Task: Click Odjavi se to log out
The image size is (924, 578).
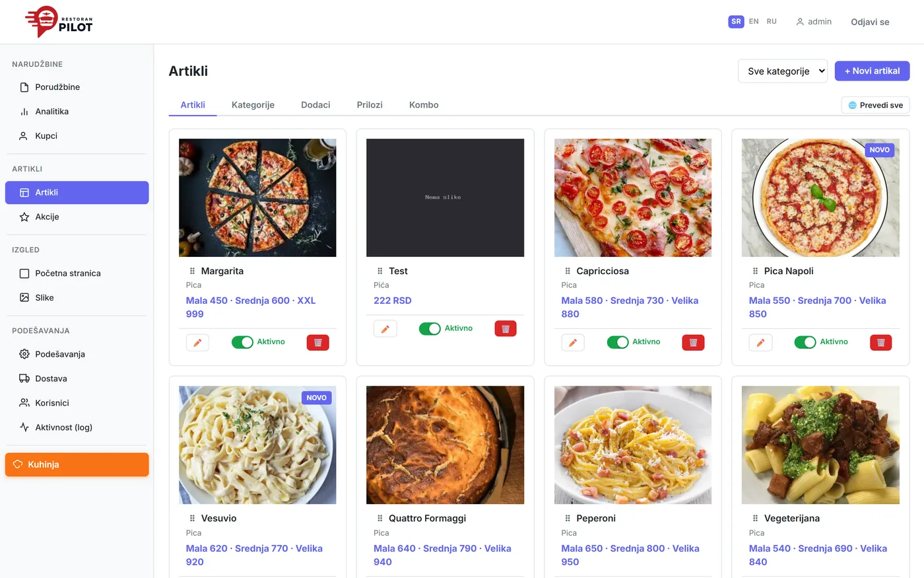Action: coord(870,22)
